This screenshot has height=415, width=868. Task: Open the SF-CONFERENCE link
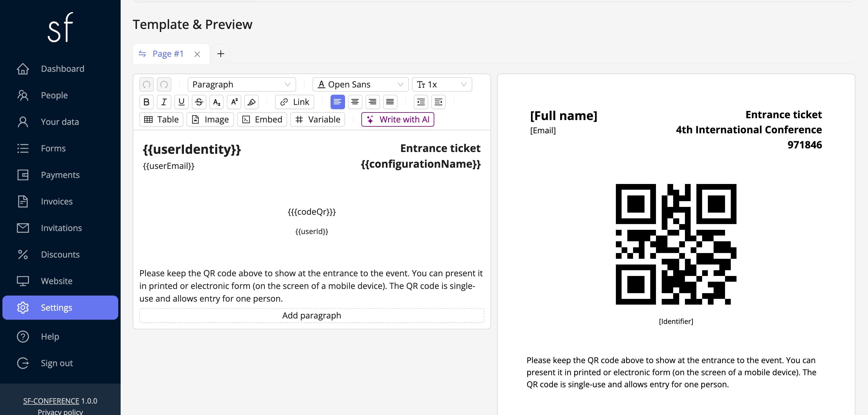point(51,401)
